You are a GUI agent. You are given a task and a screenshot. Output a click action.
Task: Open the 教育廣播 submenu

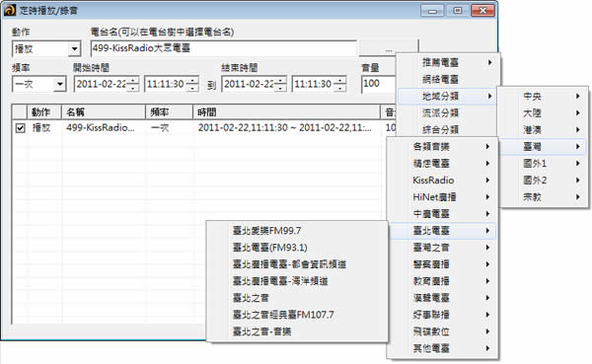coord(442,281)
